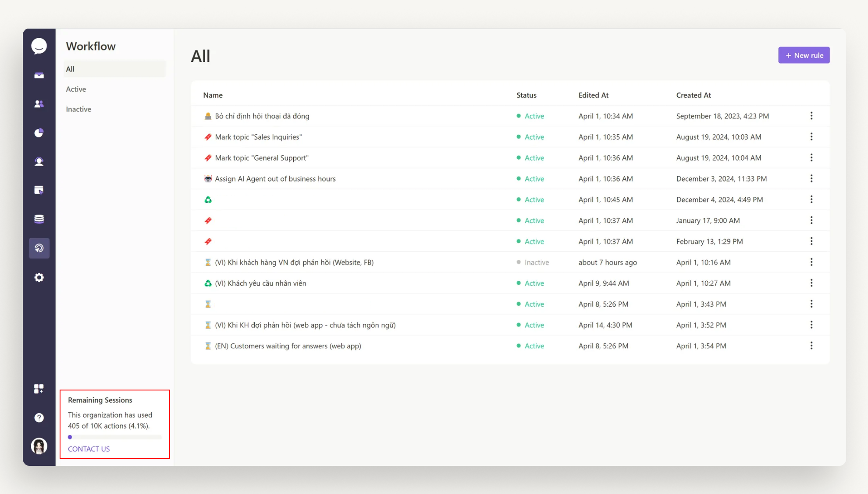Select the highlighted workflow automation icon
Viewport: 868px width, 494px height.
pyautogui.click(x=39, y=248)
